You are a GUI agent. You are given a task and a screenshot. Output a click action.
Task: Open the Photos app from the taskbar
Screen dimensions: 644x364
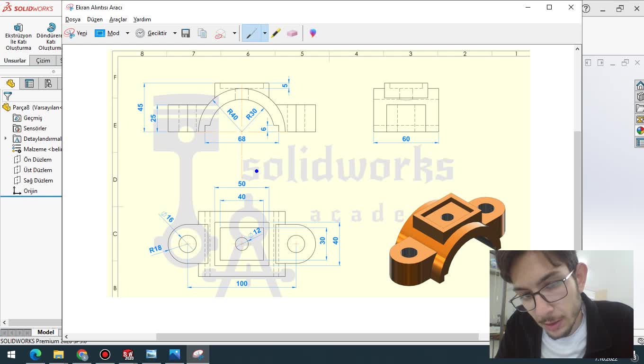pyautogui.click(x=175, y=355)
